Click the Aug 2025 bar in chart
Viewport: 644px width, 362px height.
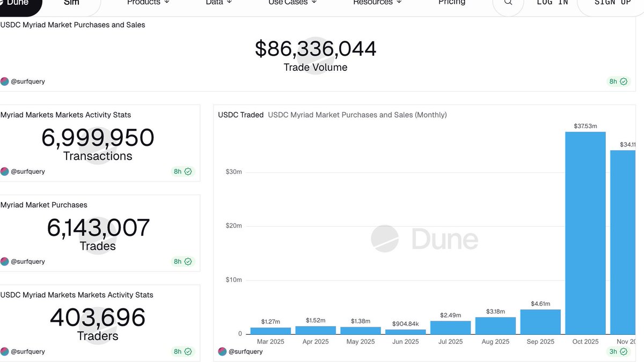click(495, 326)
